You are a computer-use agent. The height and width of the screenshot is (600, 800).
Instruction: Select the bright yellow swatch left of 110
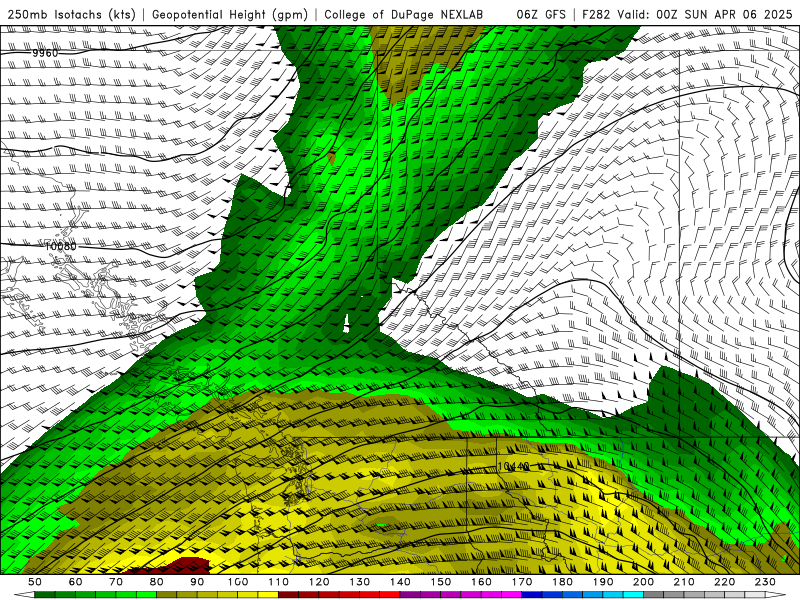tap(268, 595)
